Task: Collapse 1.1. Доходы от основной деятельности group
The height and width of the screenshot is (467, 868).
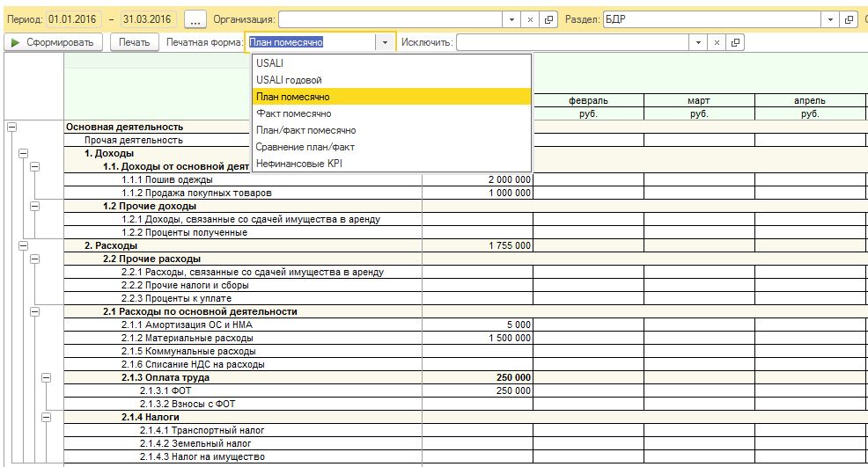Action: click(x=35, y=167)
